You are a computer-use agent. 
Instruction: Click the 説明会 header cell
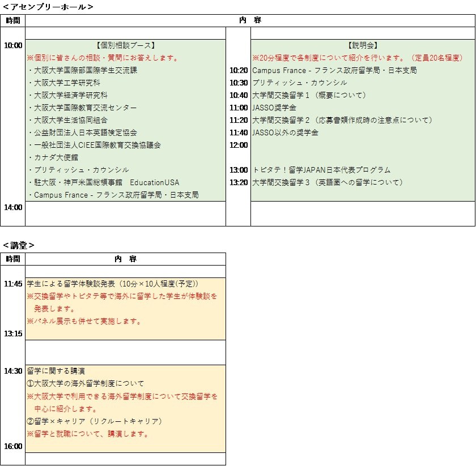click(x=363, y=45)
